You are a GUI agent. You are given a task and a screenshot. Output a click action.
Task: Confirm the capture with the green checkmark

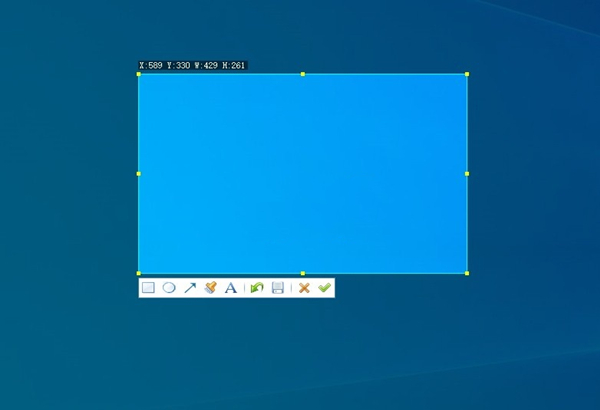pos(324,288)
